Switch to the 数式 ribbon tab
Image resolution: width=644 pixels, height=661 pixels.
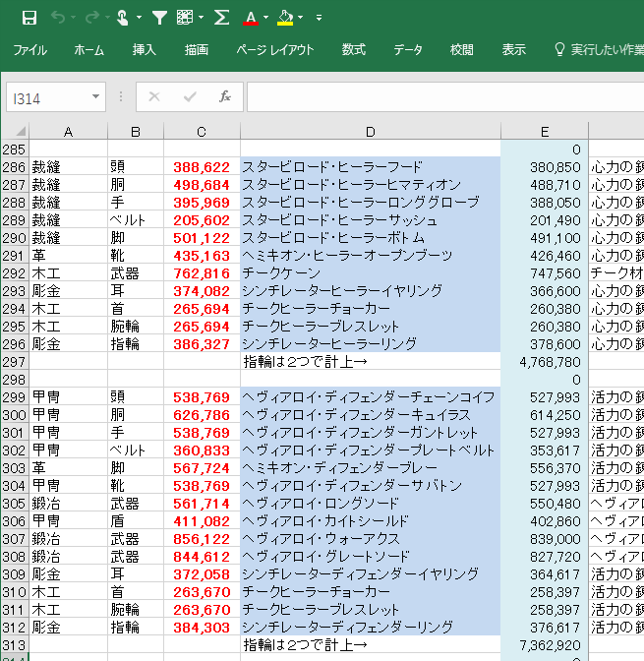[353, 50]
